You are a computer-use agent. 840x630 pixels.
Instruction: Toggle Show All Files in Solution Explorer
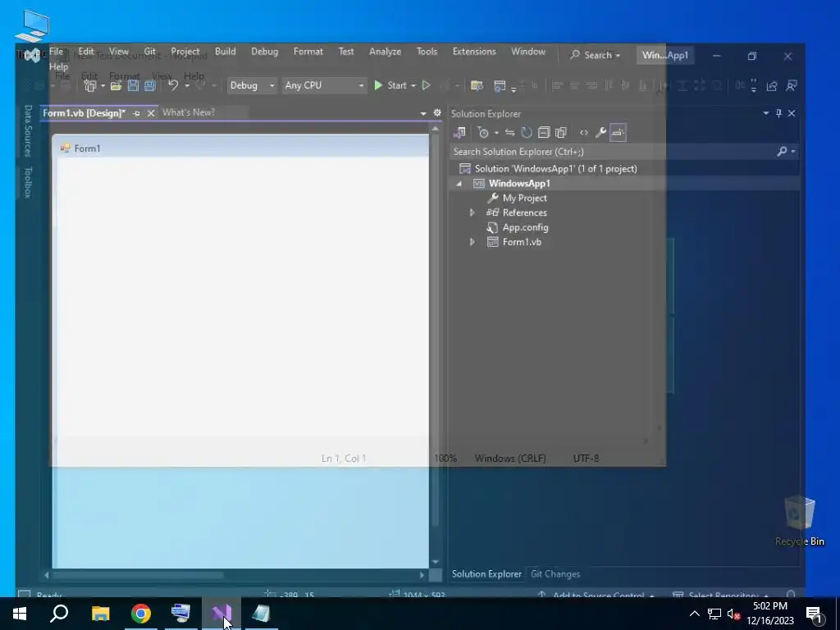[x=561, y=132]
